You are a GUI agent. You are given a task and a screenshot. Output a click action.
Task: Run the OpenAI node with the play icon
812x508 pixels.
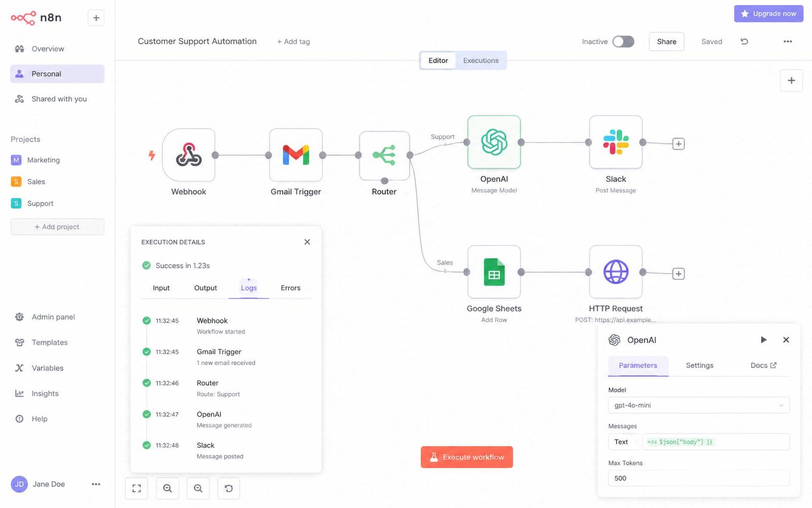[764, 340]
